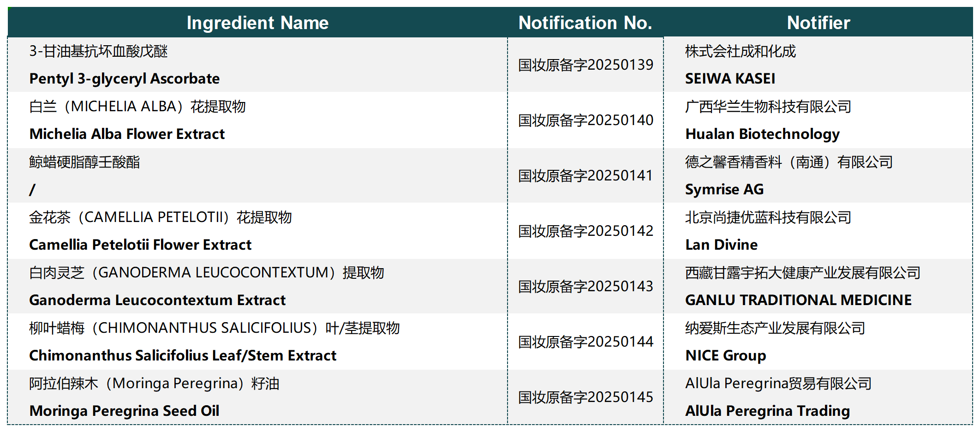Image resolution: width=980 pixels, height=432 pixels.
Task: Select Pentyl 3-glyceryl Ascorbate text
Action: pyautogui.click(x=125, y=78)
